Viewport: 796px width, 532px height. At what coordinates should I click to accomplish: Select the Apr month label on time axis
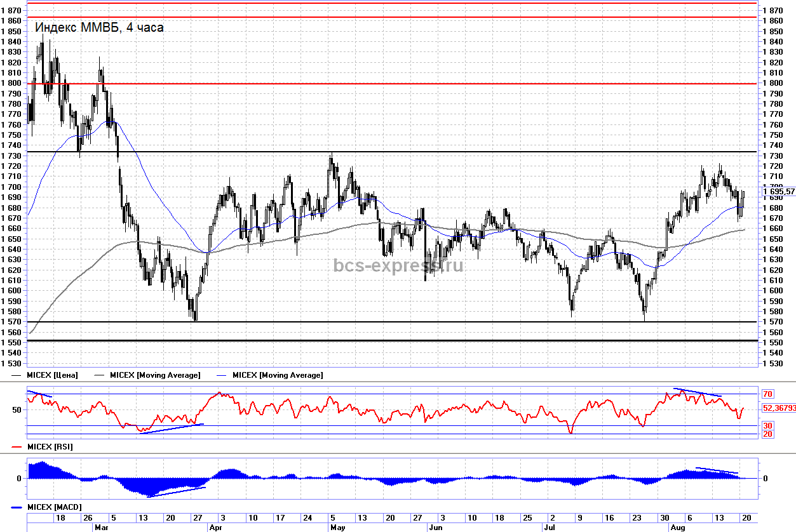coord(215,527)
